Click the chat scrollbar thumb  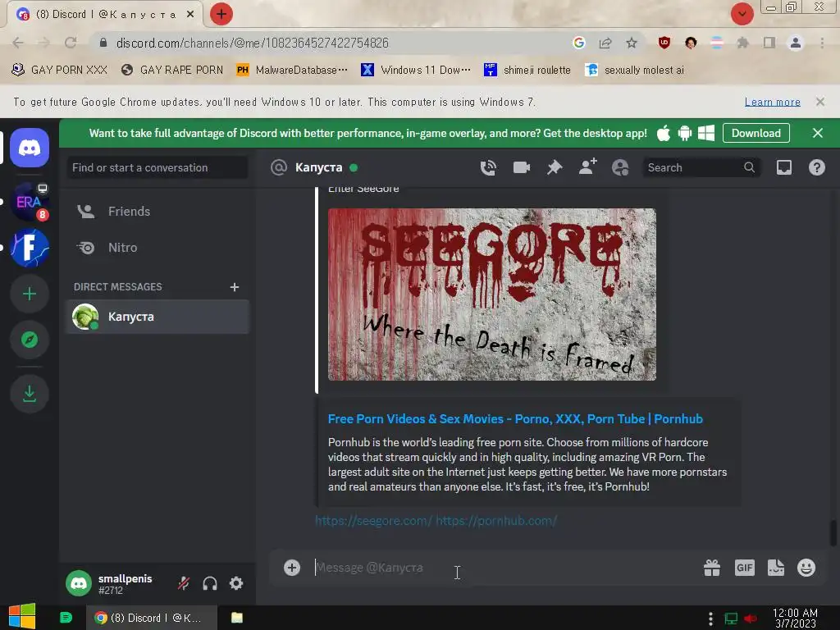point(833,532)
